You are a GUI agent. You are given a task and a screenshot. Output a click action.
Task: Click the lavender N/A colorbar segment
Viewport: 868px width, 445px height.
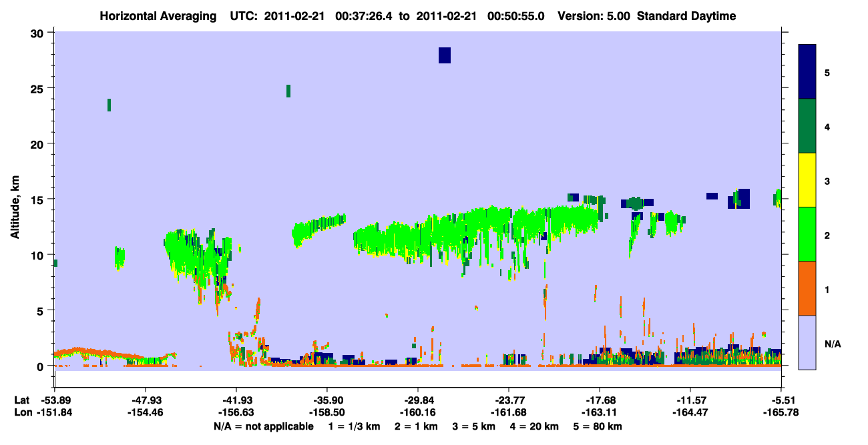pos(807,342)
